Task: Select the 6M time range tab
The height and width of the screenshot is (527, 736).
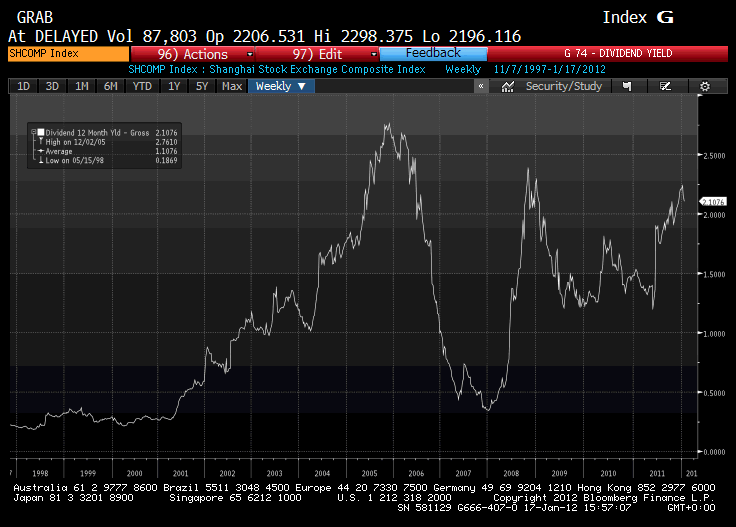Action: pyautogui.click(x=111, y=86)
